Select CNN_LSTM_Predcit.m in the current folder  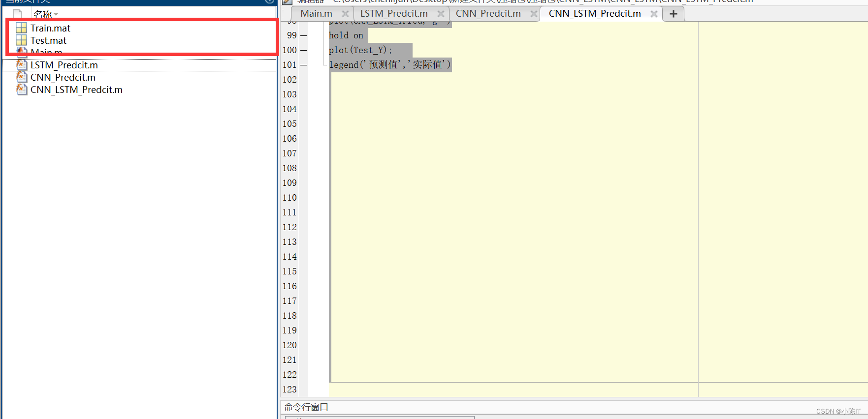[x=76, y=90]
